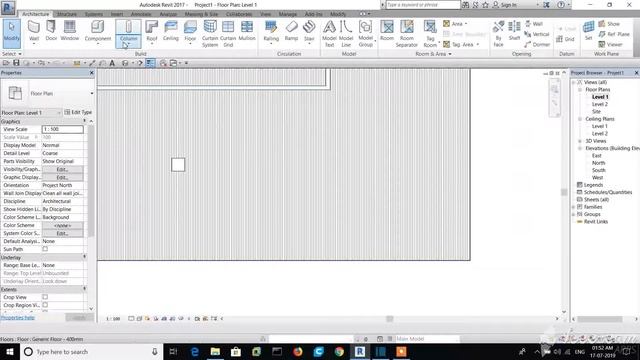Select the Column tool
The image size is (640, 360).
[x=129, y=33]
